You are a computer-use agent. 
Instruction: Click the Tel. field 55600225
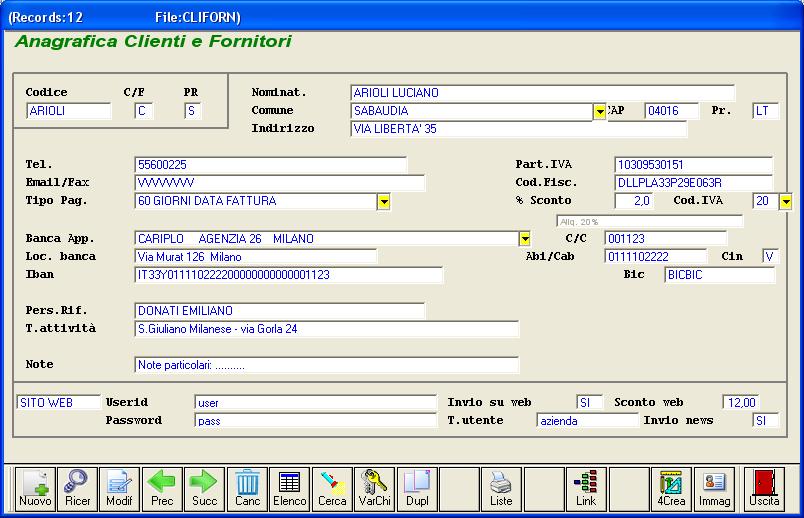point(271,165)
